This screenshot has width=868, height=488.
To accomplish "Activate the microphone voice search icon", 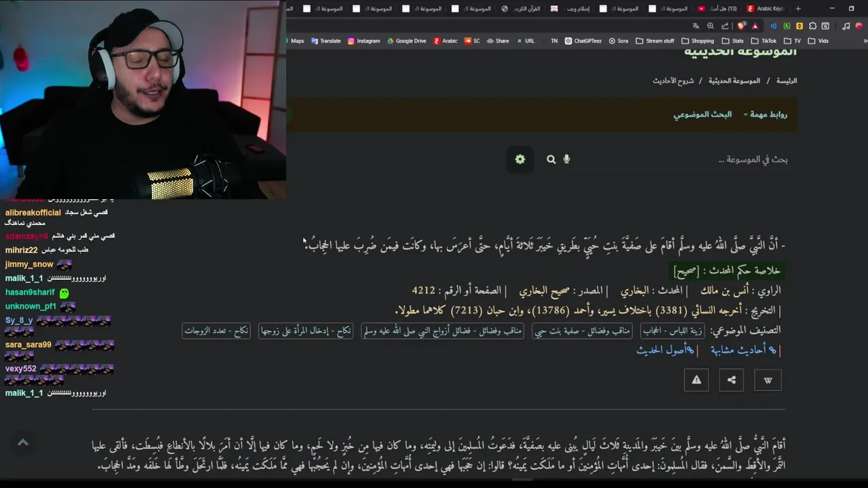I will point(567,159).
